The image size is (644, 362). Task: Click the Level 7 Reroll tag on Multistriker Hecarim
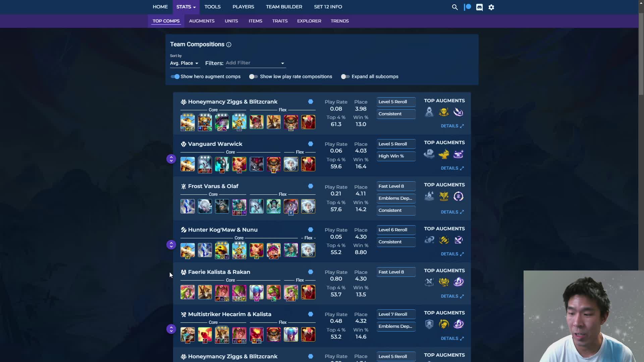pos(396,314)
